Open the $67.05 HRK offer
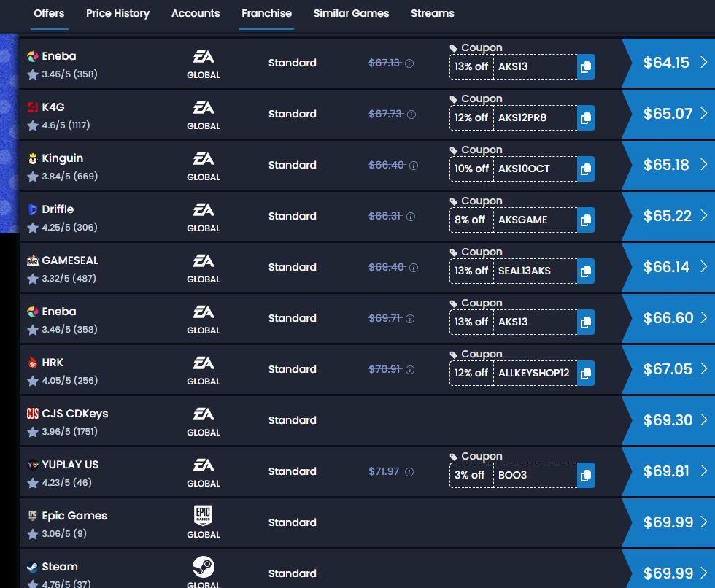This screenshot has width=715, height=588. (669, 369)
